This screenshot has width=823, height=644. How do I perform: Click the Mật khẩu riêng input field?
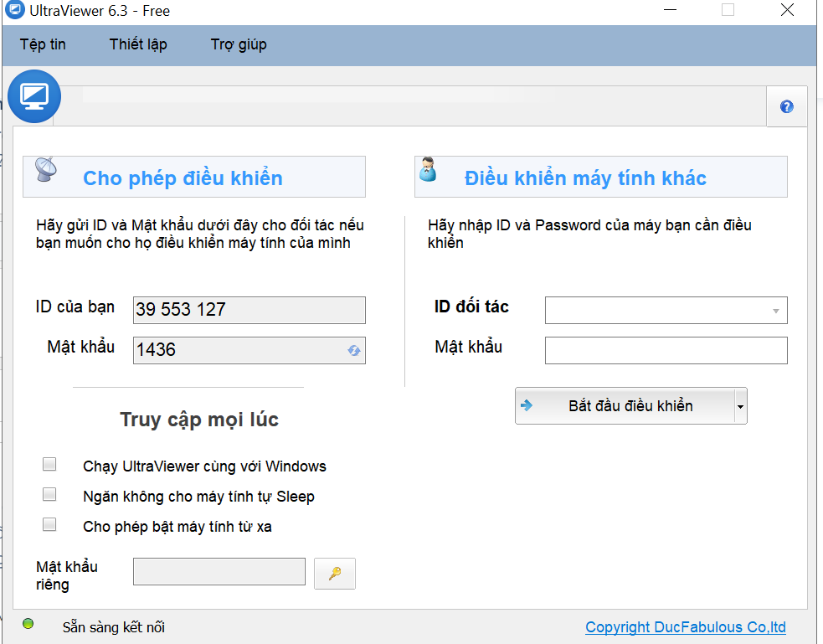tap(219, 572)
